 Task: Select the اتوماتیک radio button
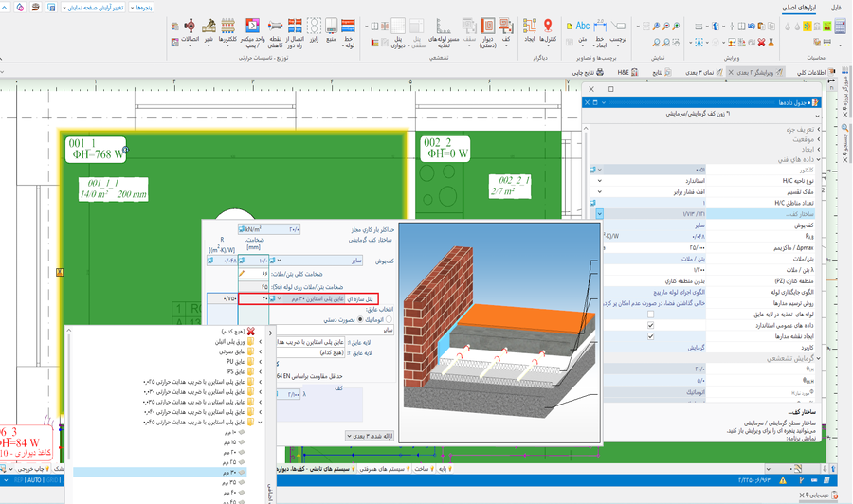point(389,319)
